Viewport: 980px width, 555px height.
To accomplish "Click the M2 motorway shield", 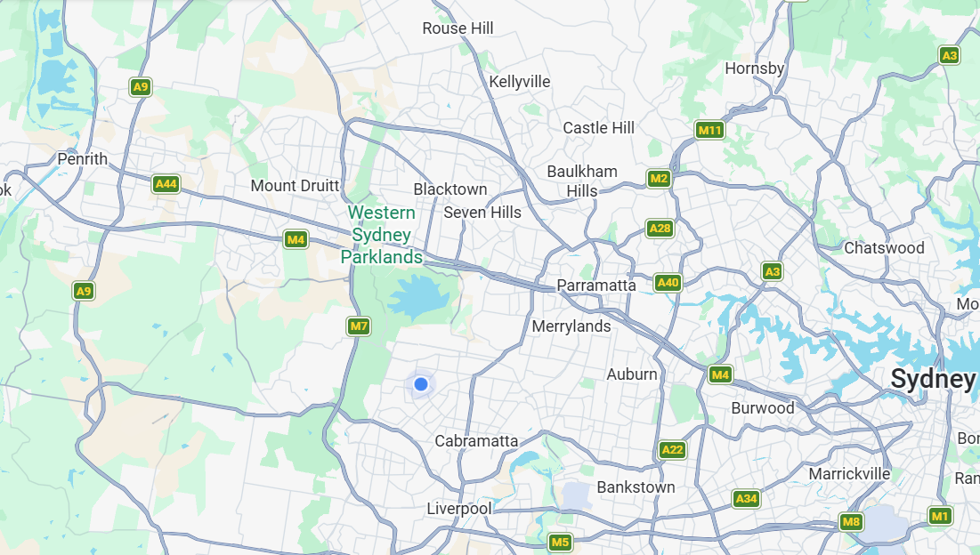I will coord(659,179).
